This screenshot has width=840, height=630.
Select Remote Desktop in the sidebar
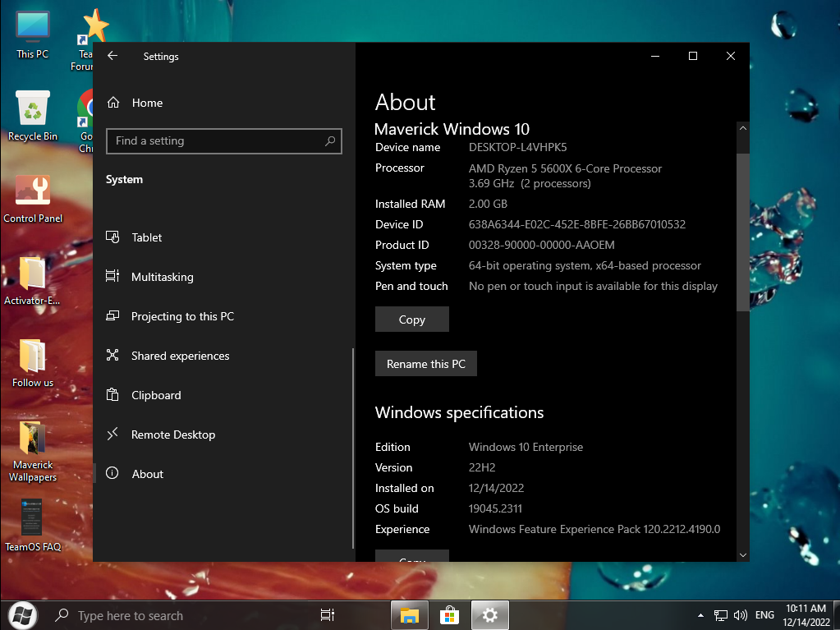[172, 435]
